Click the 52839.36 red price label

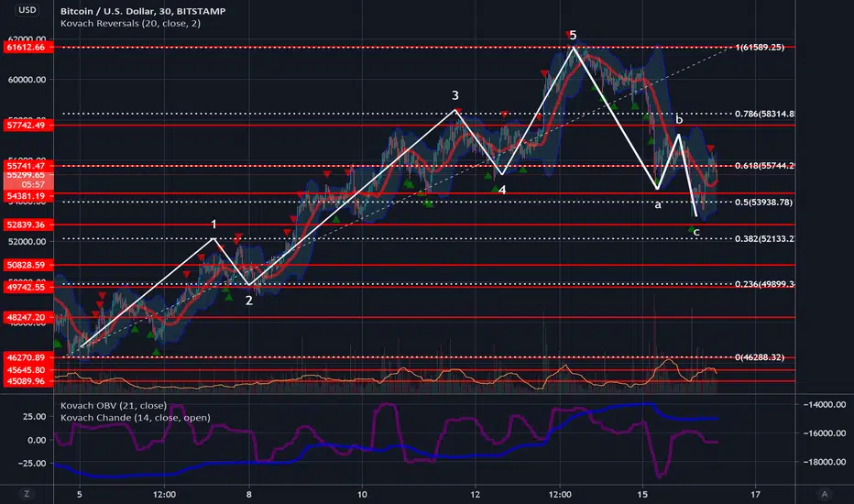pyautogui.click(x=27, y=225)
